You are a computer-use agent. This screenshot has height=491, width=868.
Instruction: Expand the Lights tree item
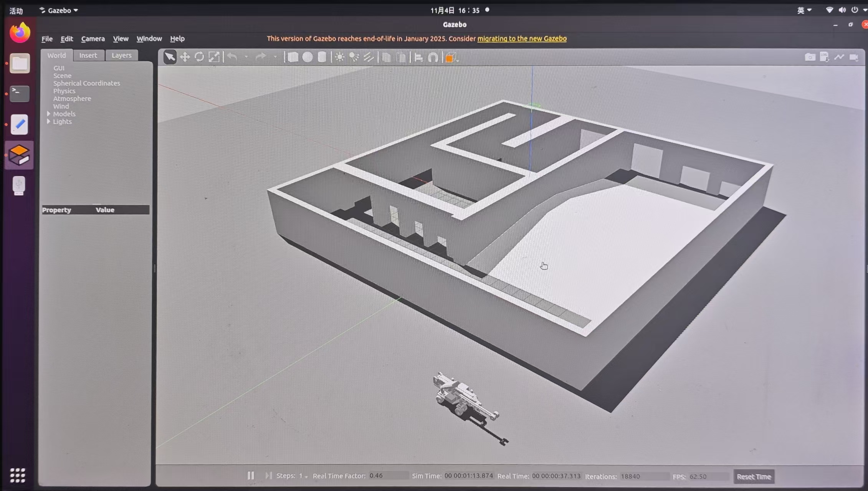point(49,122)
